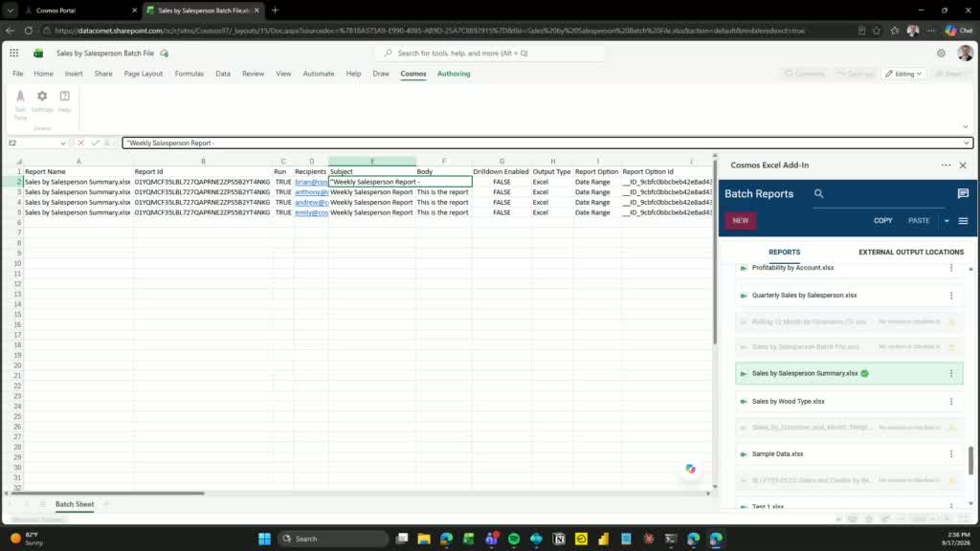Click the search tools and help box
The image size is (980, 551).
[491, 54]
